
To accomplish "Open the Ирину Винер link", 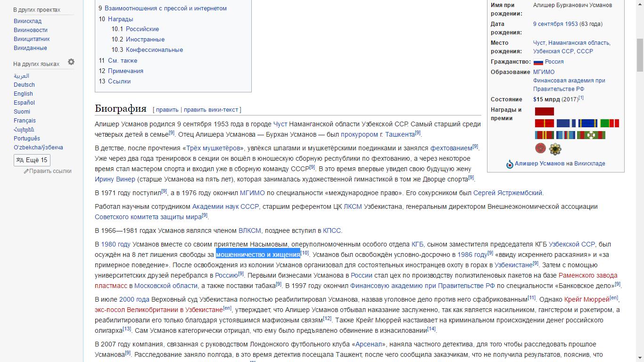I will (115, 179).
